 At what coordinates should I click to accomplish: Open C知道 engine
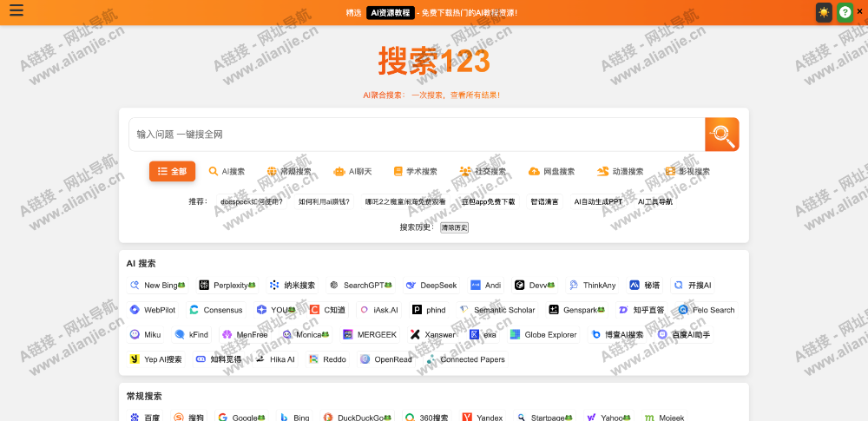pos(328,310)
